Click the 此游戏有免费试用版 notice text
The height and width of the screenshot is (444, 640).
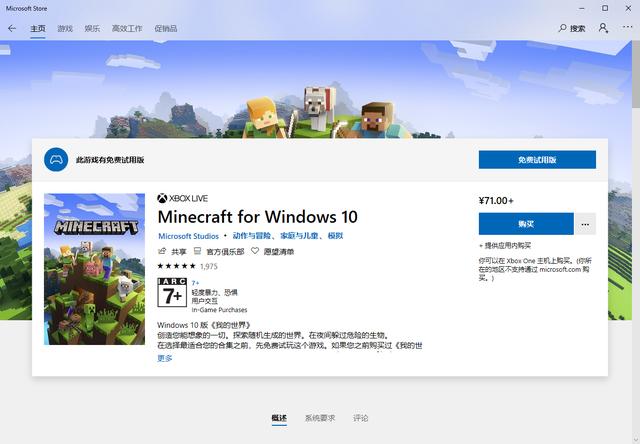tap(110, 160)
